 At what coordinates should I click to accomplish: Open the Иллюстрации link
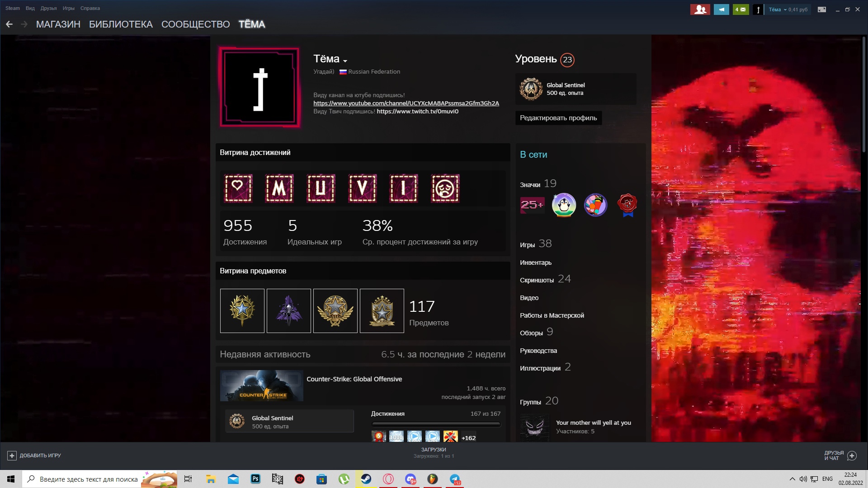tap(546, 367)
